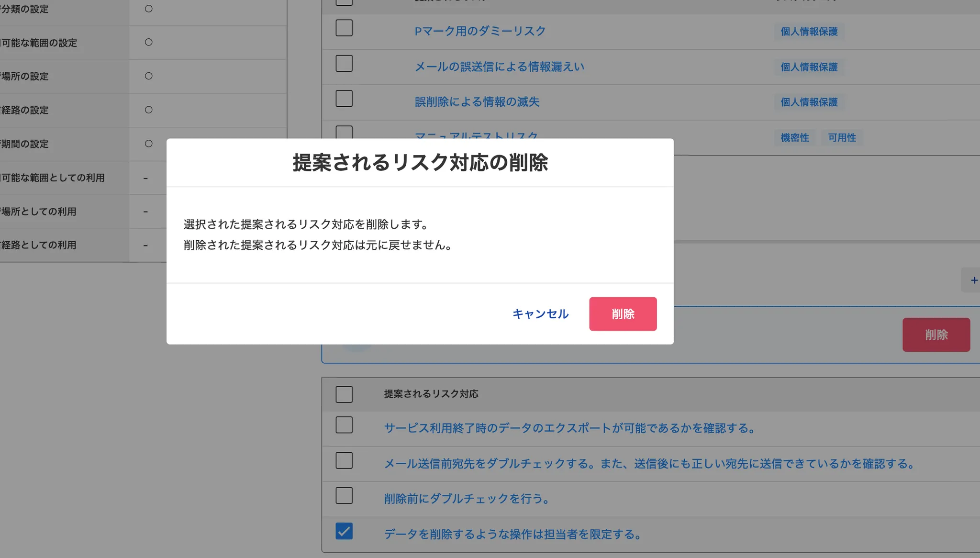Click キャンセル in the delete dialog
This screenshot has width=980, height=558.
(540, 314)
